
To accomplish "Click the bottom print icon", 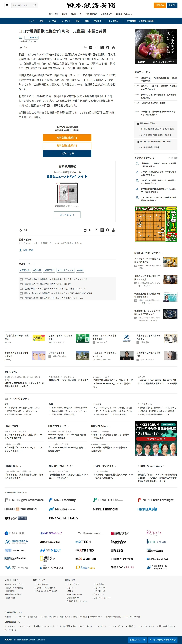I will click(85, 230).
